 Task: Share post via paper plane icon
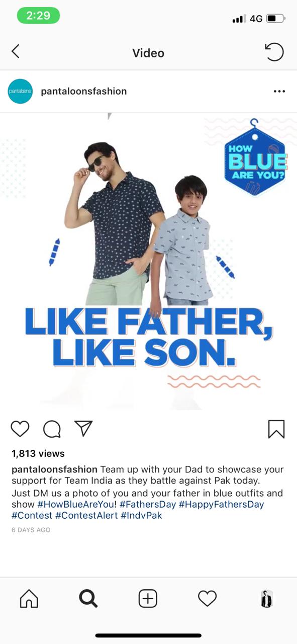83,429
